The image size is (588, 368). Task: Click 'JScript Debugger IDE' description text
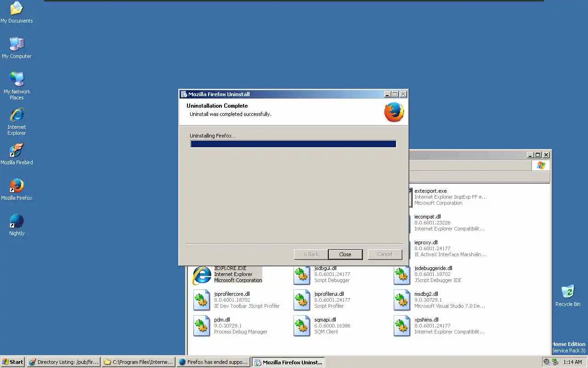[438, 280]
